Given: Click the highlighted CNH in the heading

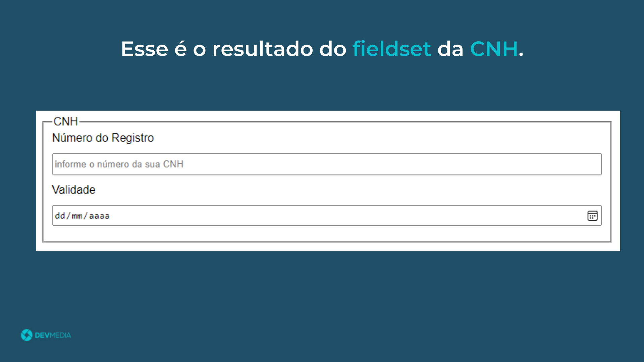Looking at the screenshot, I should click(494, 49).
